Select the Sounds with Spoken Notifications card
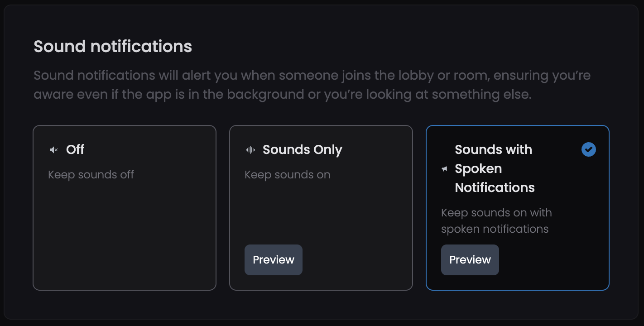Viewport: 644px width, 326px height. coord(518,208)
